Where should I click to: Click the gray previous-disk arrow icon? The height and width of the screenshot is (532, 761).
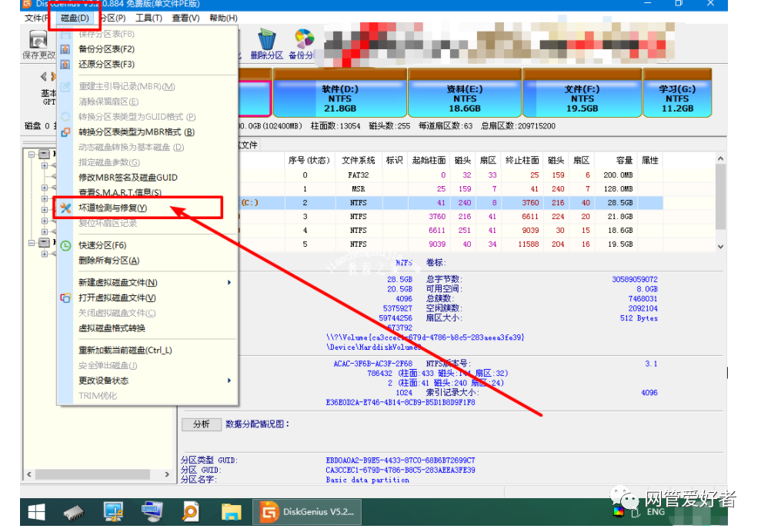click(44, 77)
